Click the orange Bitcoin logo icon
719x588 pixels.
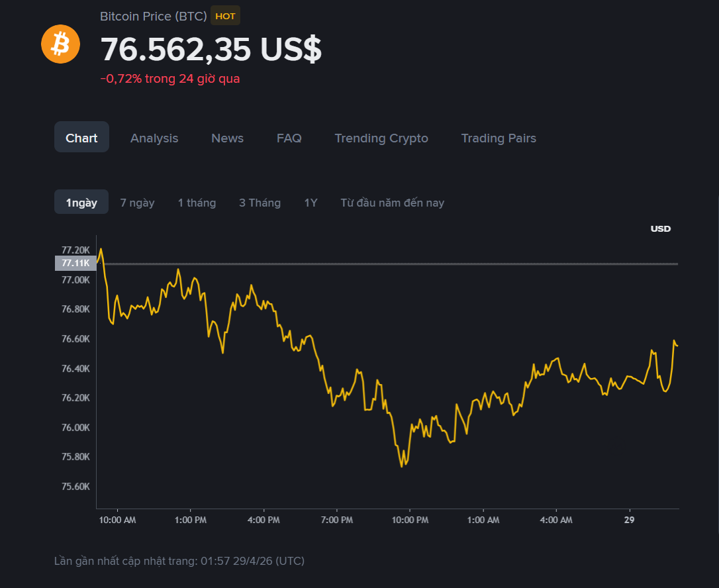60,44
